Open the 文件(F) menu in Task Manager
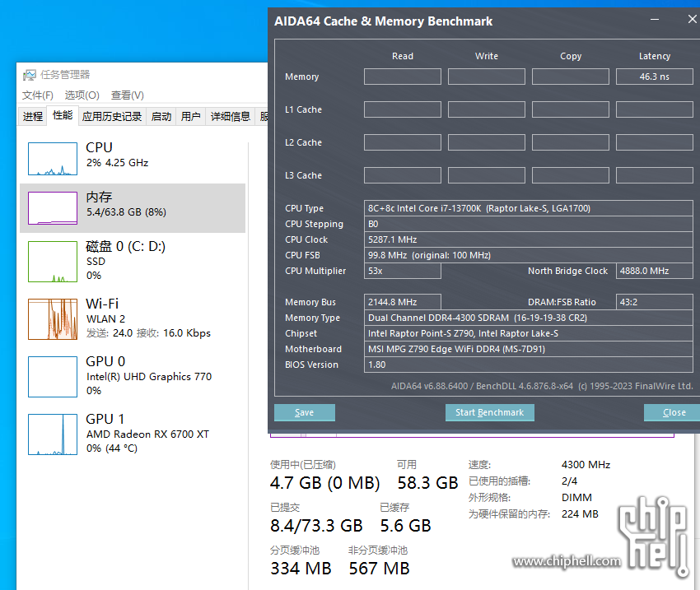This screenshot has width=700, height=590. coord(38,95)
